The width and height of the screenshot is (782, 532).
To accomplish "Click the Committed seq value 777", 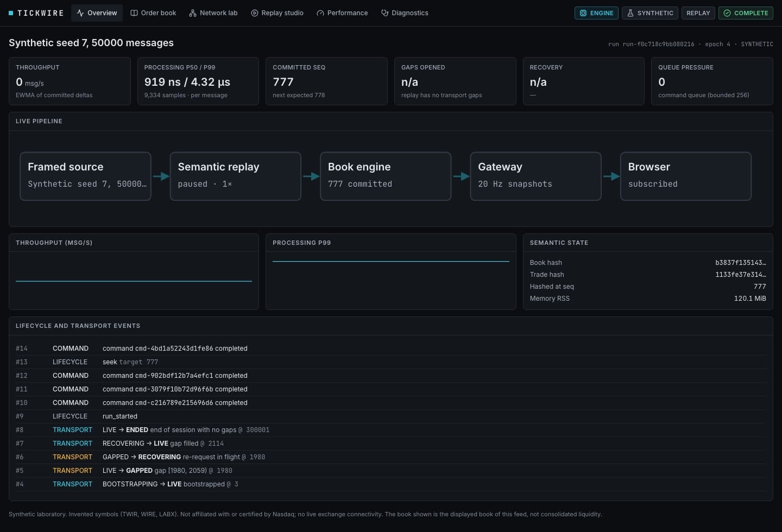I will [283, 82].
